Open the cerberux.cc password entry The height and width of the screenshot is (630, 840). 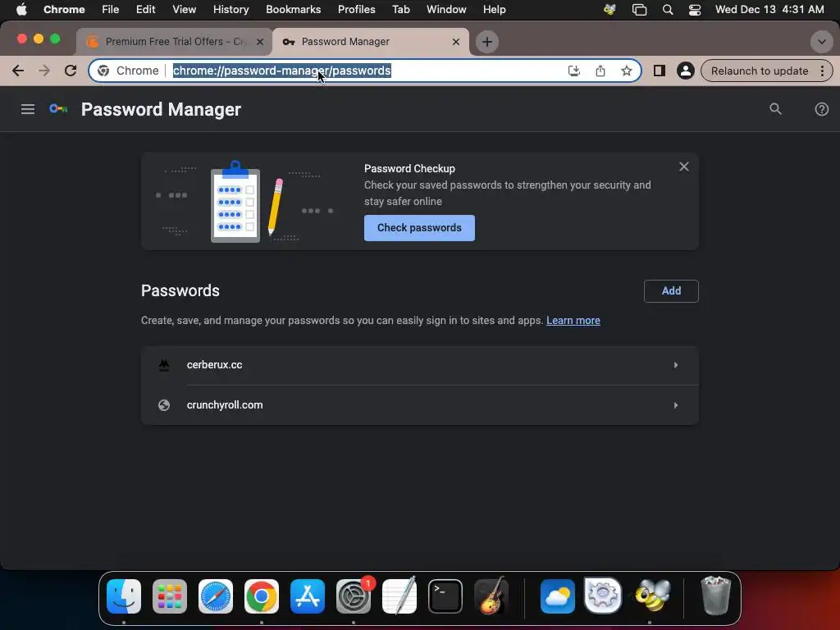click(x=419, y=365)
